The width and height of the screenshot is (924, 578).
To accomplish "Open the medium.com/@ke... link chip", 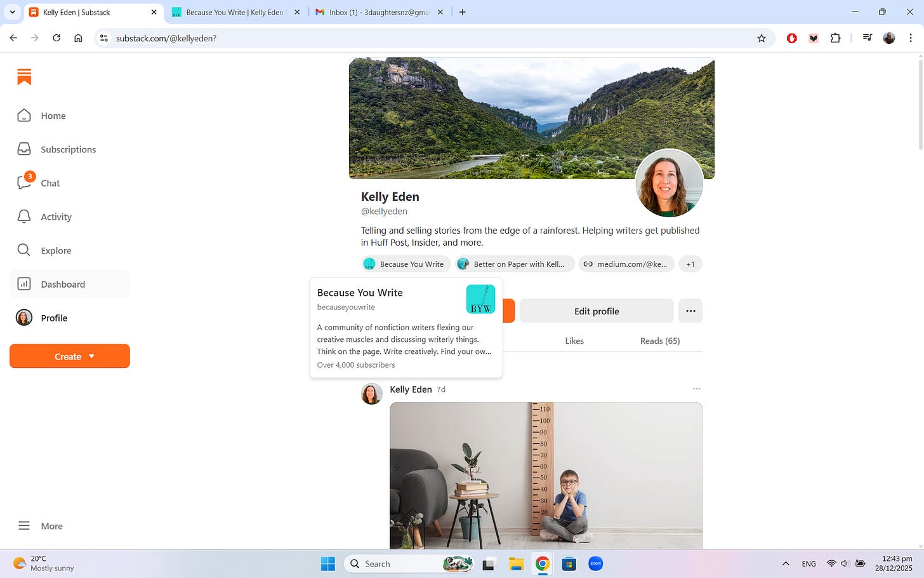I will click(626, 264).
